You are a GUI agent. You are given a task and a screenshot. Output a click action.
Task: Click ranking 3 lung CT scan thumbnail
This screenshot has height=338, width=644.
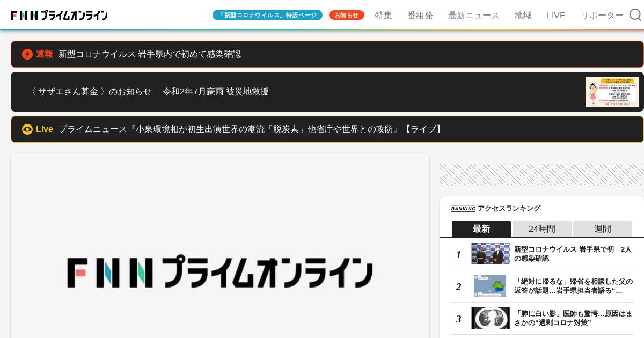pyautogui.click(x=491, y=318)
